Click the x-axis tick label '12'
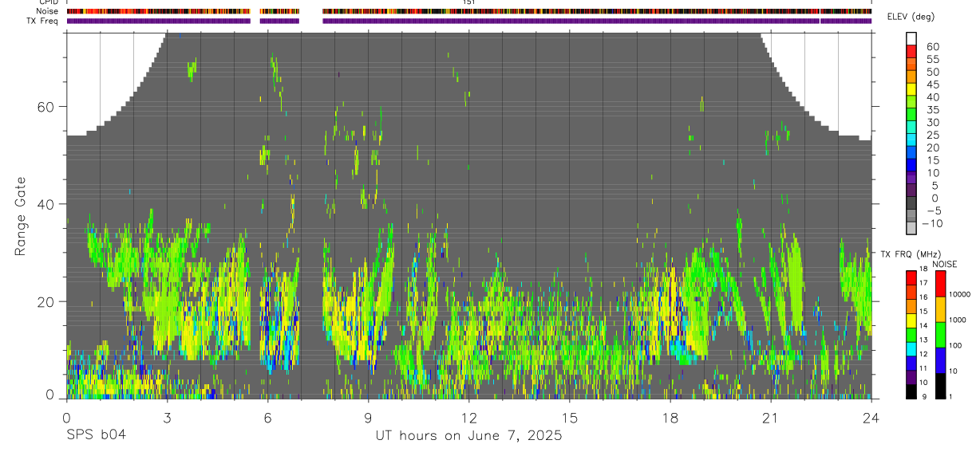 (x=468, y=417)
